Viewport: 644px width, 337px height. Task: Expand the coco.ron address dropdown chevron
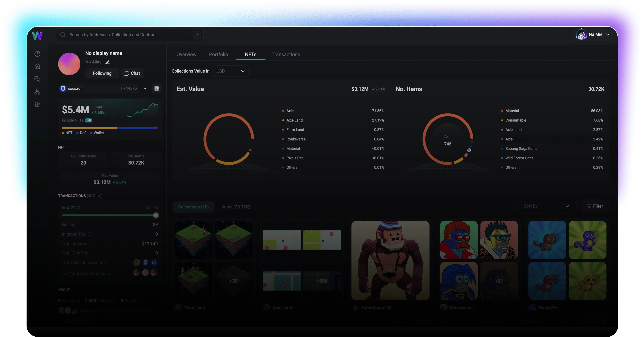pyautogui.click(x=145, y=88)
